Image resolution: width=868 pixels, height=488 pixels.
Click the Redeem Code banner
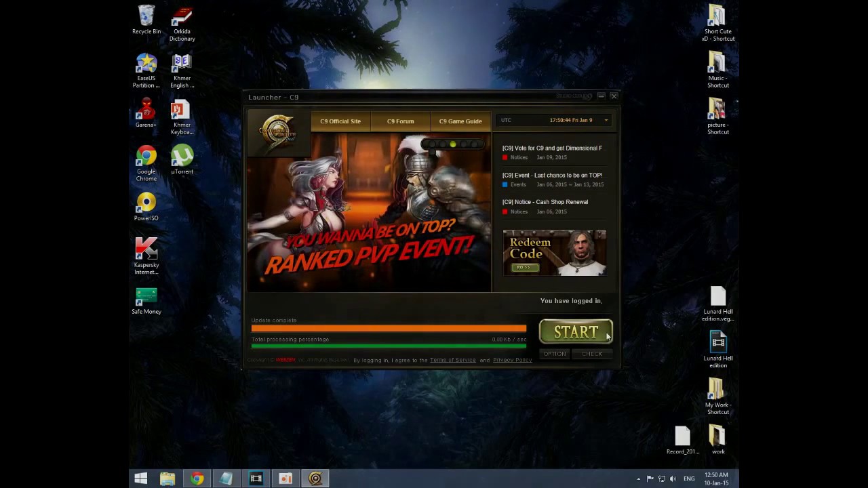554,253
